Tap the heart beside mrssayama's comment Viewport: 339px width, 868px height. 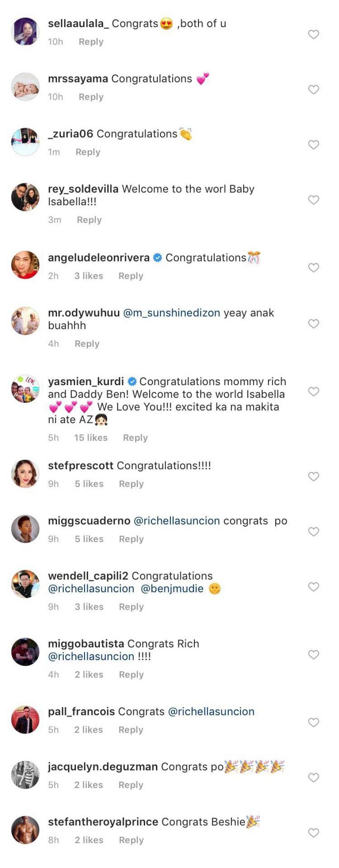point(313,90)
